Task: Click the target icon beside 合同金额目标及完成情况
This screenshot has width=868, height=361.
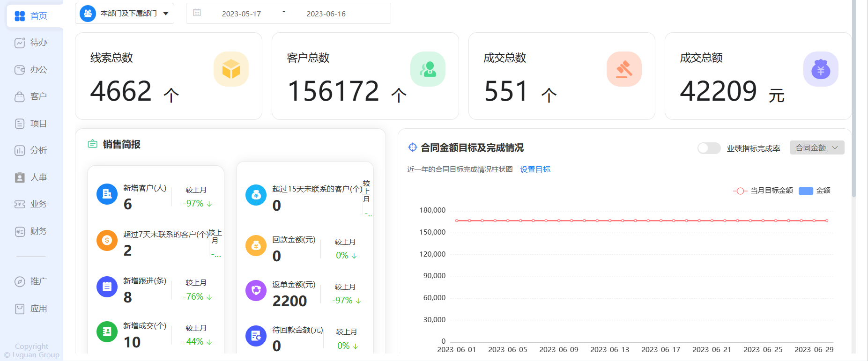Action: click(x=412, y=147)
